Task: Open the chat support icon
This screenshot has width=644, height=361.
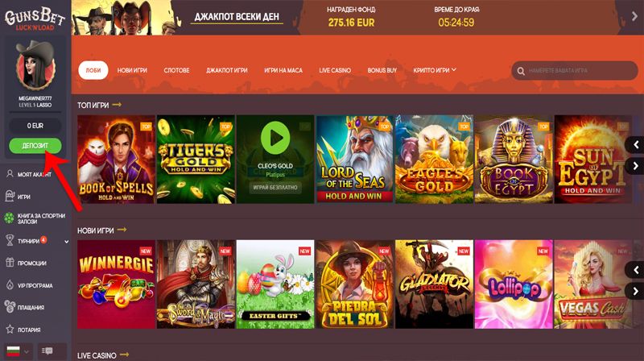Action: (47, 351)
